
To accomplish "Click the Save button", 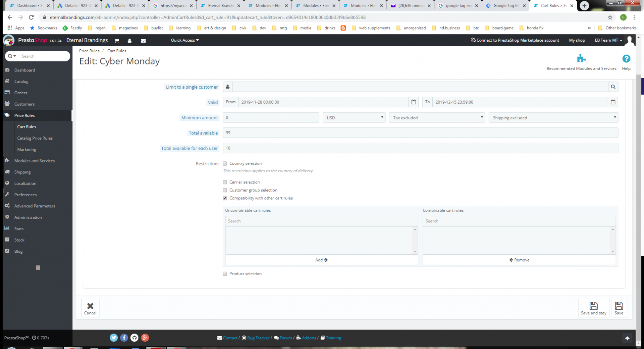I will [619, 308].
